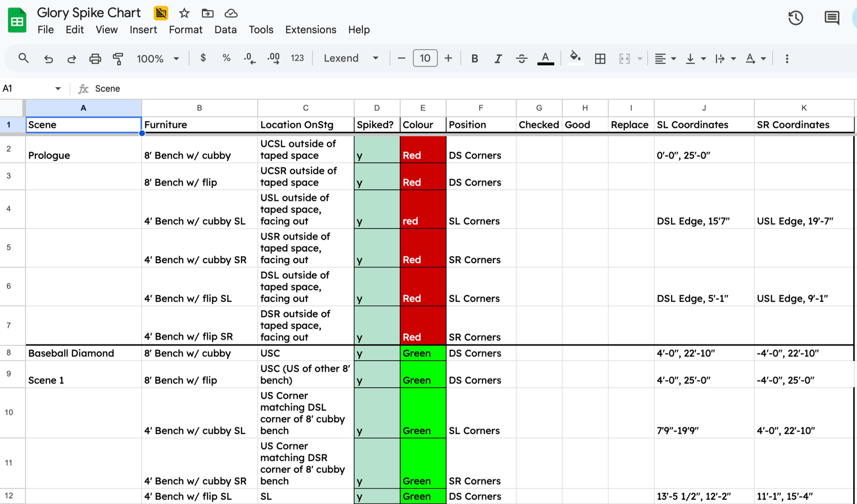This screenshot has width=857, height=504.
Task: Click the strikethrough formatting icon
Action: coord(522,58)
